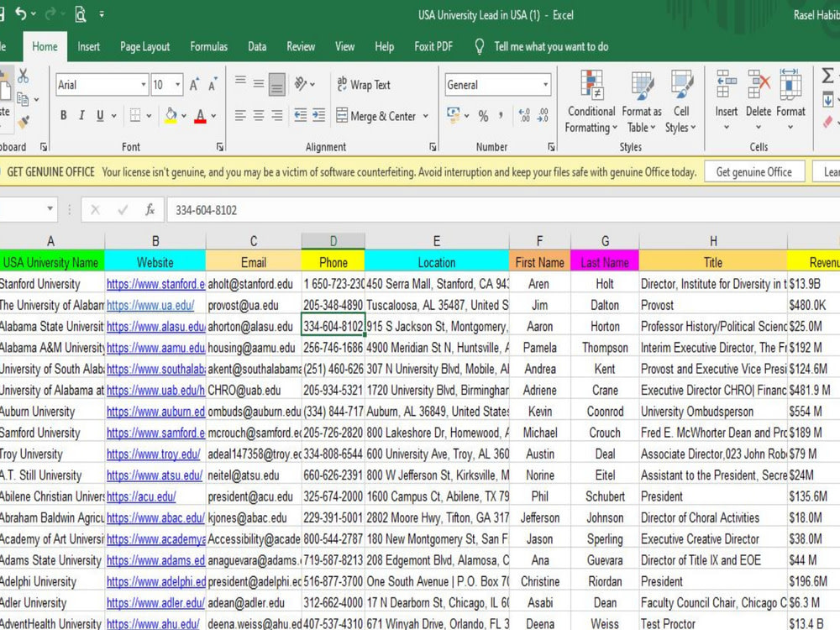Open Merge & Center dropdown arrow
Viewport: 840px width, 630px height.
click(426, 116)
